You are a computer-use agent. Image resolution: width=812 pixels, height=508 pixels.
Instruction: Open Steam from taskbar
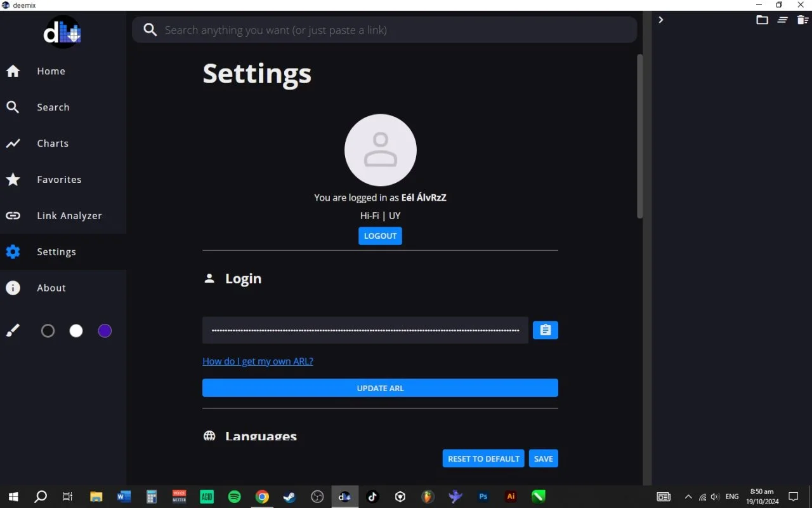(289, 497)
